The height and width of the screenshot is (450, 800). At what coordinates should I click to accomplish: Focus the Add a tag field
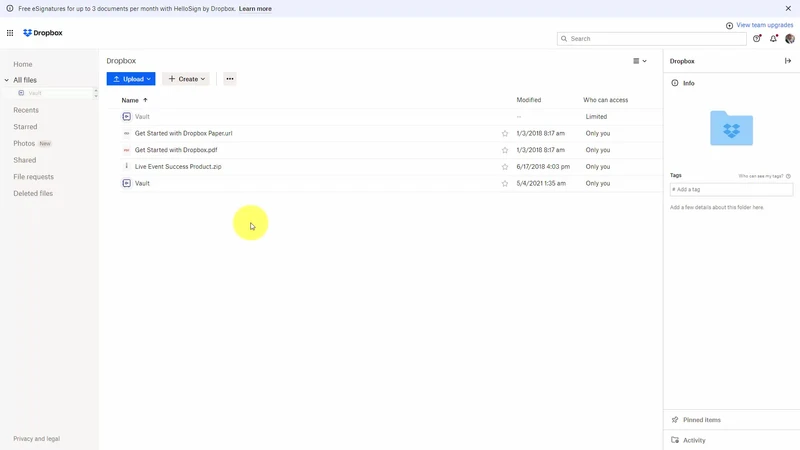point(732,189)
